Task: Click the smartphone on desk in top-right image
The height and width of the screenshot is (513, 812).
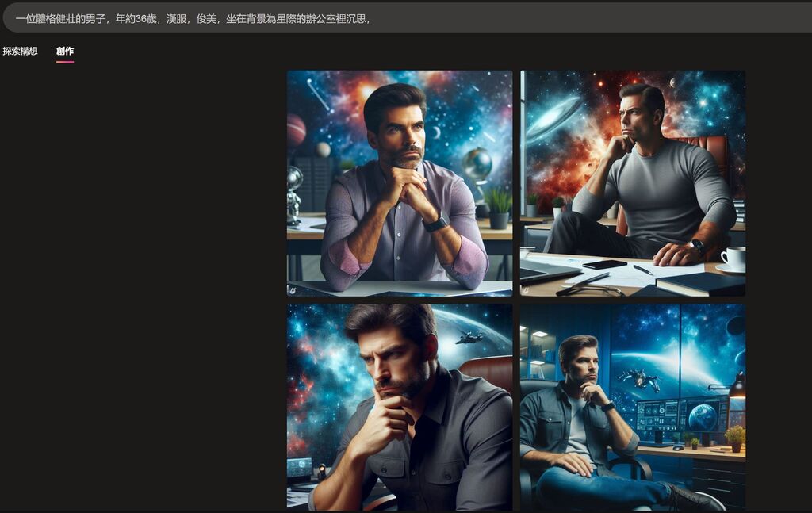Action: point(603,264)
